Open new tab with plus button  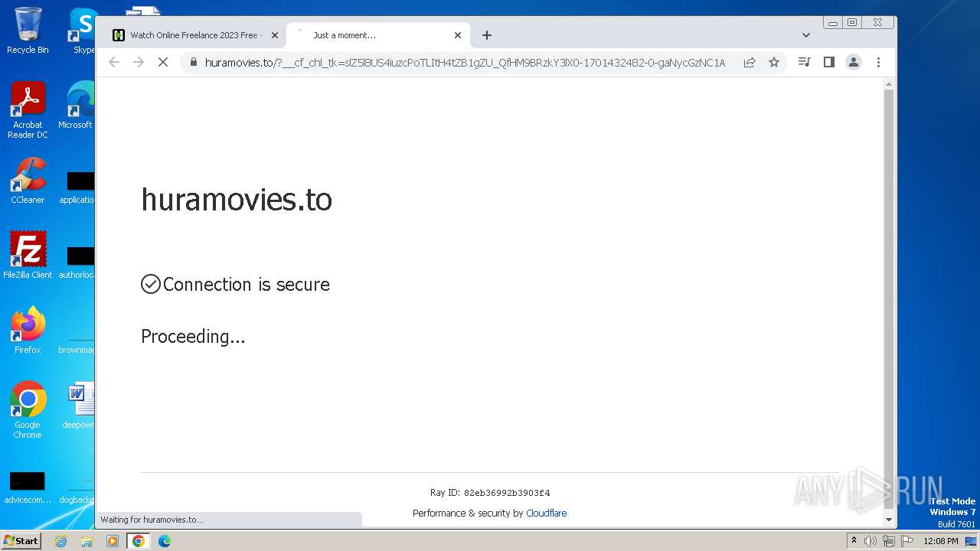click(x=487, y=35)
